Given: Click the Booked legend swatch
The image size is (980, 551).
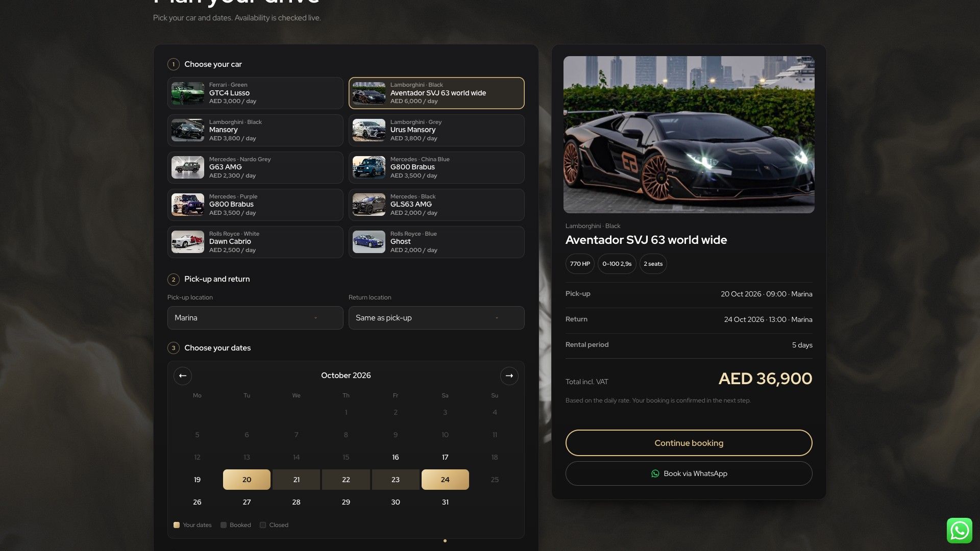Looking at the screenshot, I should coord(224,525).
